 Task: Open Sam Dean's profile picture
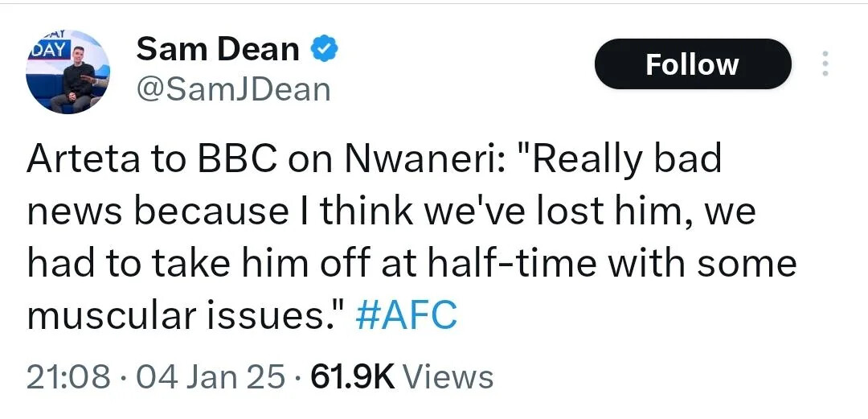(x=68, y=72)
